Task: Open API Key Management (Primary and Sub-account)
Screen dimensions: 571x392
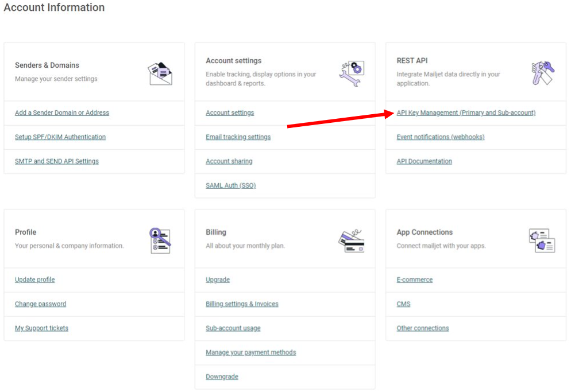Action: 466,113
